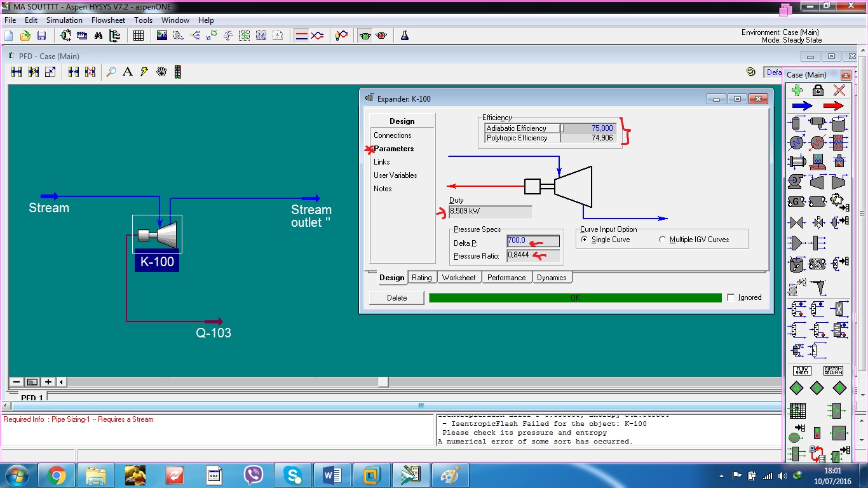Image resolution: width=868 pixels, height=488 pixels.
Task: Open the Flowsheet menu
Action: 108,20
